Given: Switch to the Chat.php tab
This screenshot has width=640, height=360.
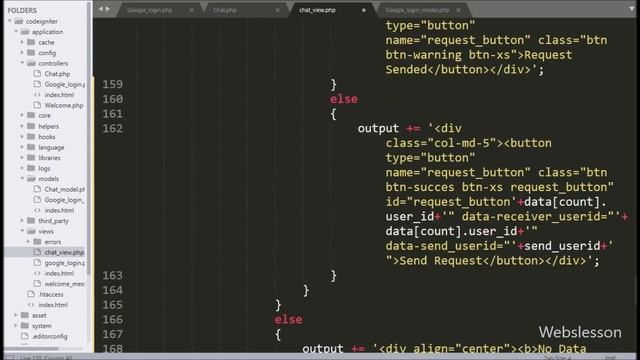Looking at the screenshot, I should tap(224, 10).
